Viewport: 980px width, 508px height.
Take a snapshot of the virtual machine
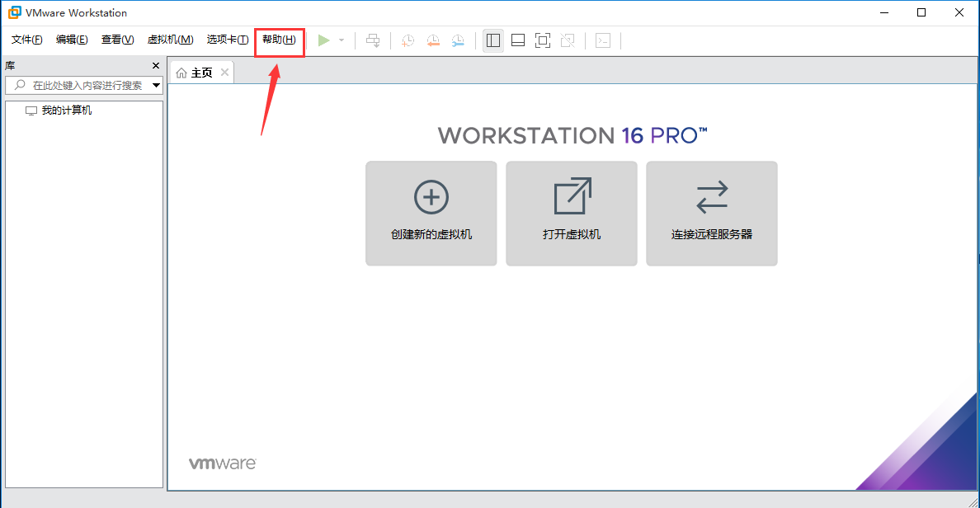(x=407, y=40)
